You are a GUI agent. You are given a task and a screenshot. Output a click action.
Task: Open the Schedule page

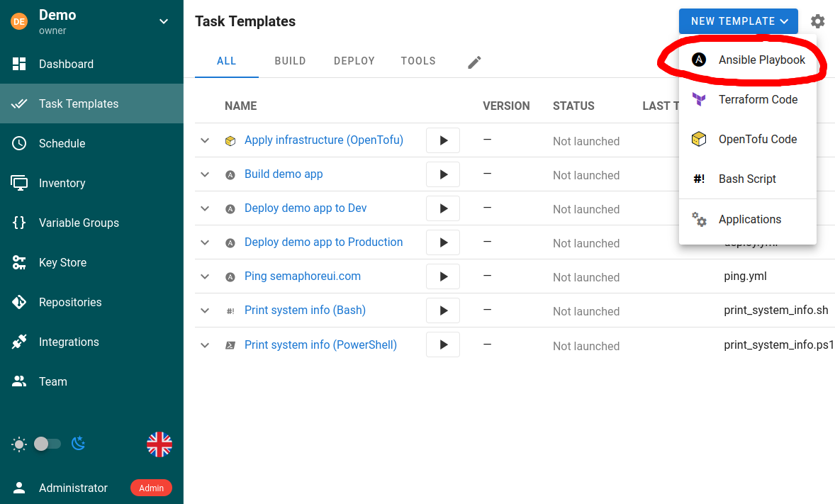click(x=62, y=143)
